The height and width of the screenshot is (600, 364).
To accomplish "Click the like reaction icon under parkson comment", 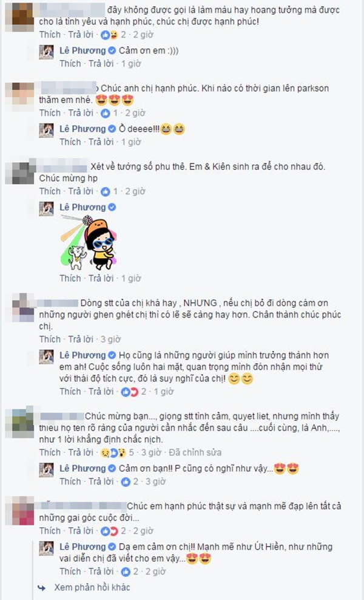I will pos(105,114).
